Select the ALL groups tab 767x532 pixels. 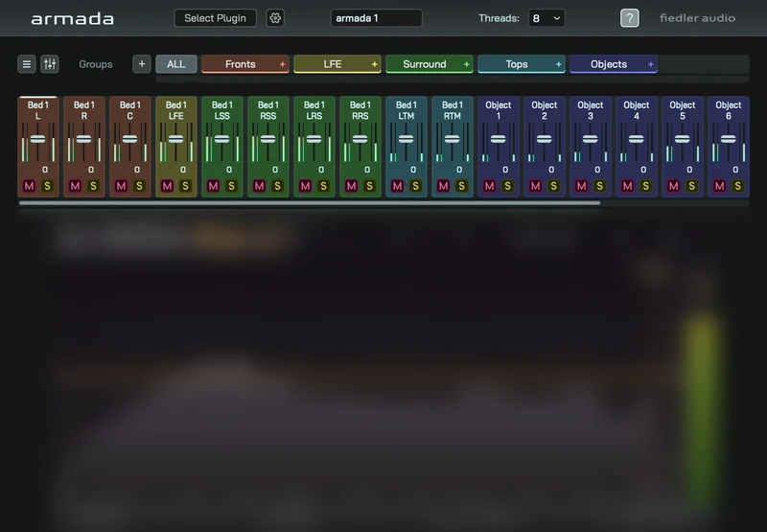pos(176,64)
